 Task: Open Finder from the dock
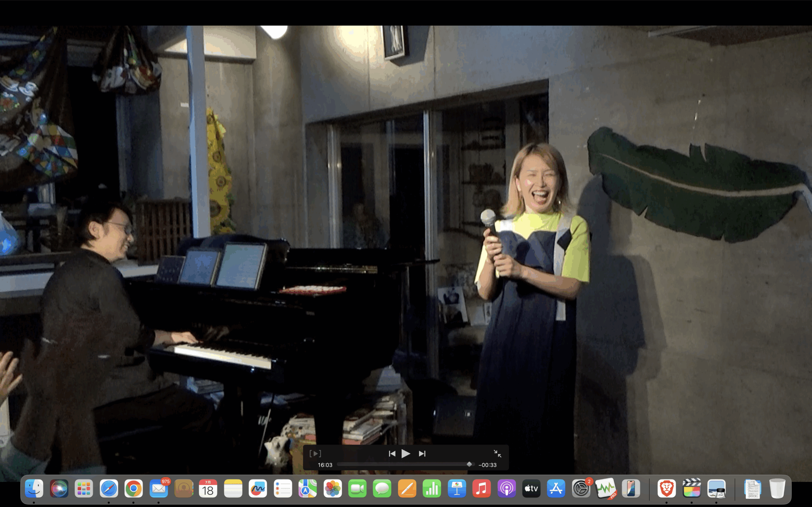pos(34,489)
